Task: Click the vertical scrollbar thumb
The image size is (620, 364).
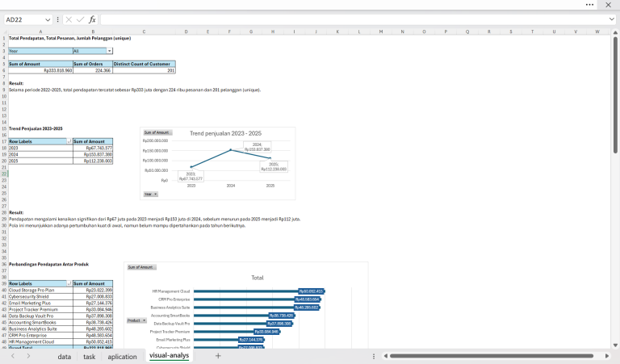Action: click(x=615, y=95)
